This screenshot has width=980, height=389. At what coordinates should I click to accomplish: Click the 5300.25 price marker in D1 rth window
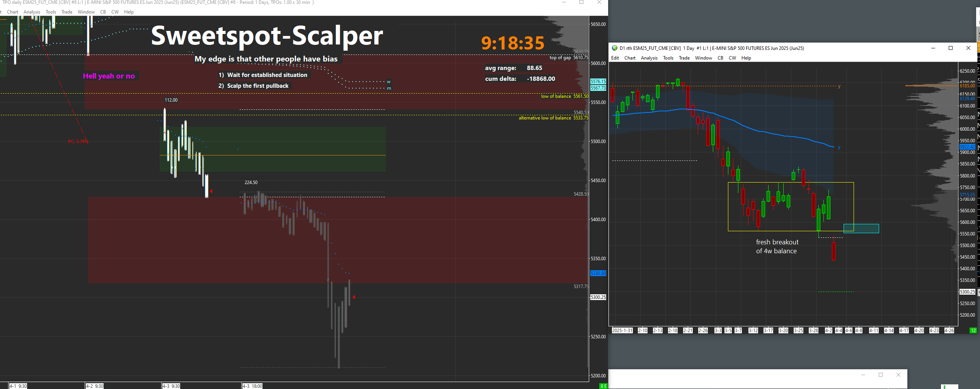(x=967, y=292)
